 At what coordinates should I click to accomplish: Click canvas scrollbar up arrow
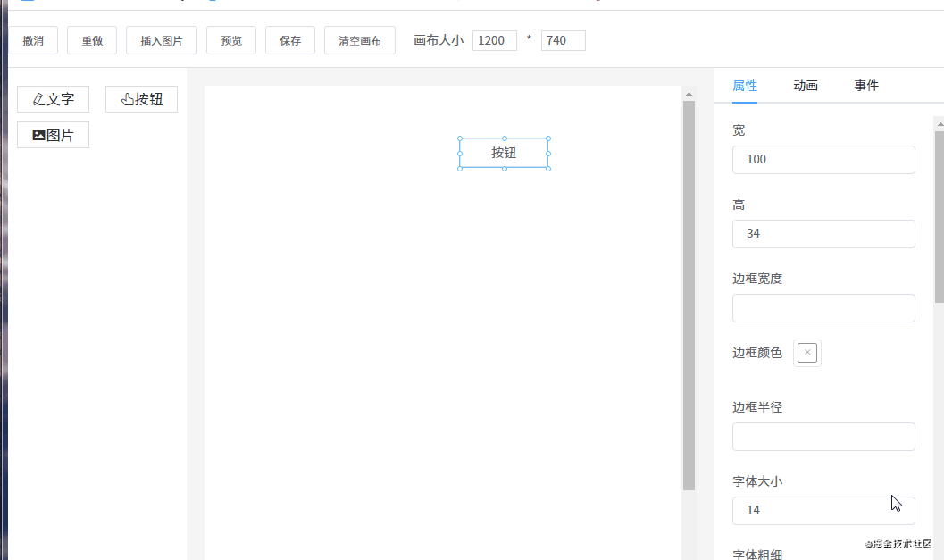pyautogui.click(x=689, y=94)
